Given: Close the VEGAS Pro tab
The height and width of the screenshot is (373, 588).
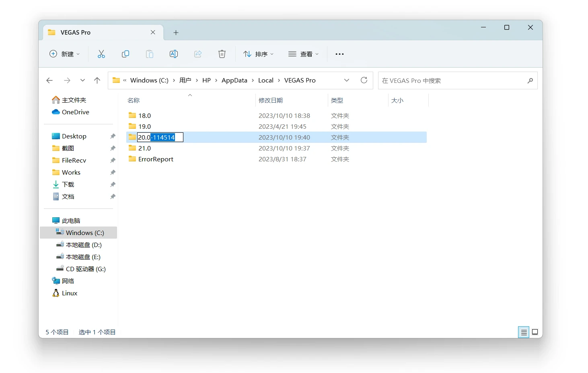Looking at the screenshot, I should 153,32.
